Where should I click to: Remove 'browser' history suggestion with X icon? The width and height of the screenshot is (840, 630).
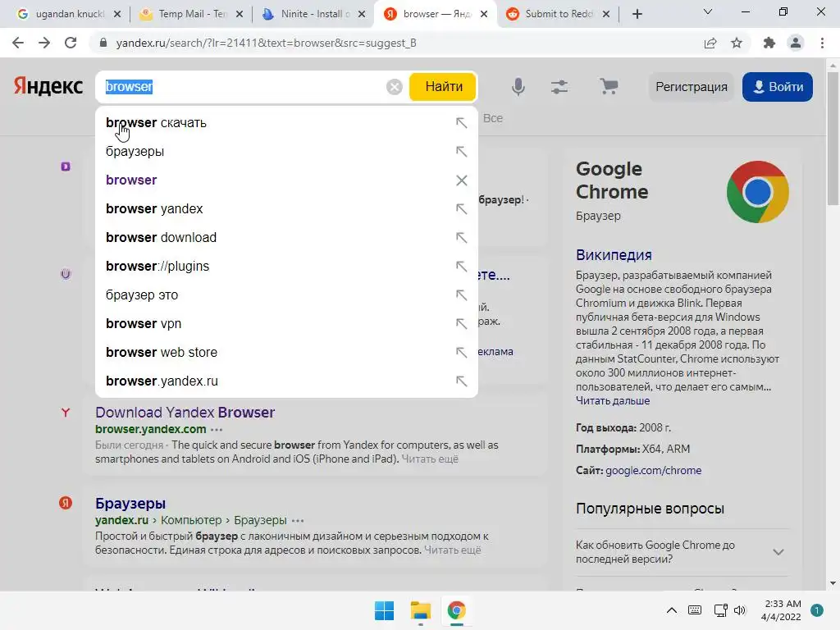click(x=461, y=180)
